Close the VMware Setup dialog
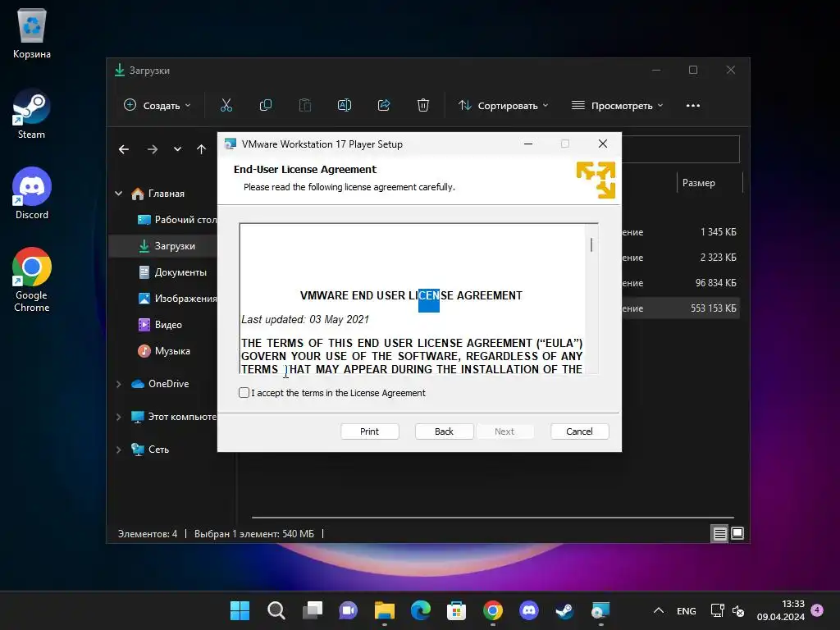Screen dimensions: 840x630 click(603, 144)
